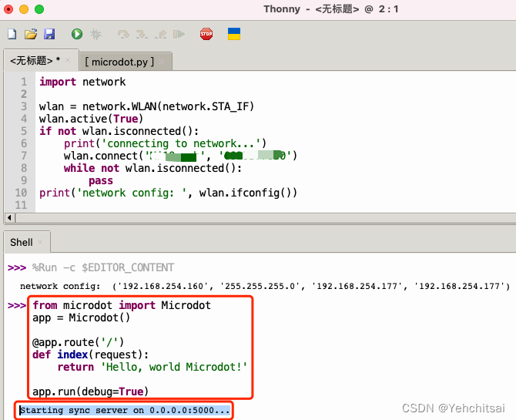
Task: Click the 'if not wlan.isconnected():' line
Action: [x=119, y=131]
